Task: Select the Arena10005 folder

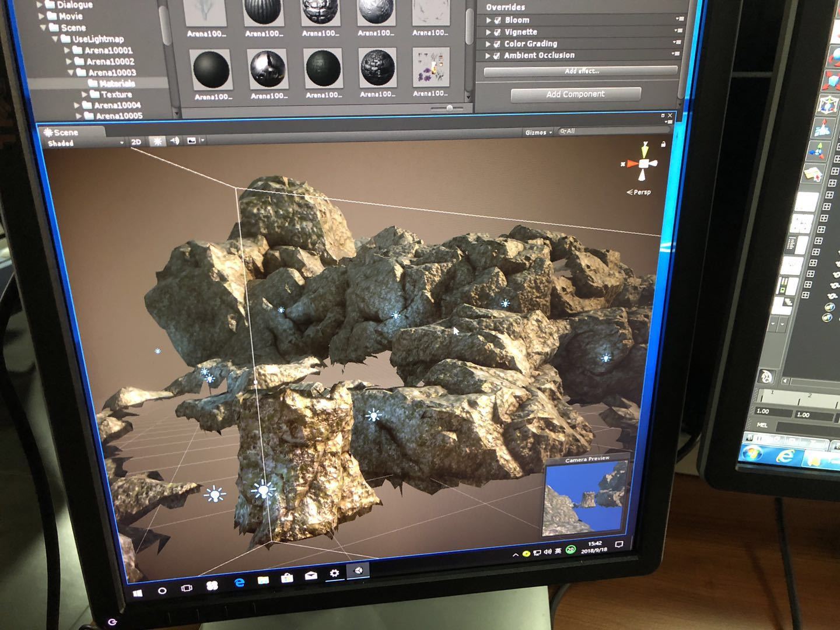Action: pos(114,116)
